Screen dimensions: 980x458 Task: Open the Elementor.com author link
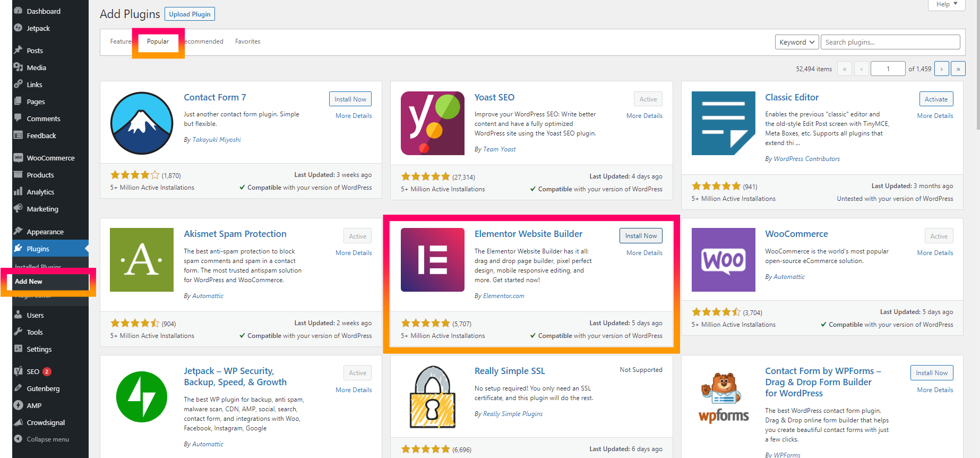click(x=504, y=296)
